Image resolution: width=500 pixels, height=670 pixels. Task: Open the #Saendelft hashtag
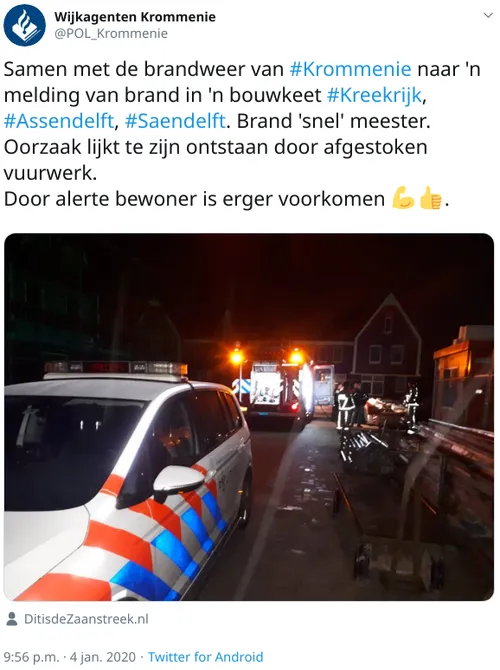click(x=175, y=121)
